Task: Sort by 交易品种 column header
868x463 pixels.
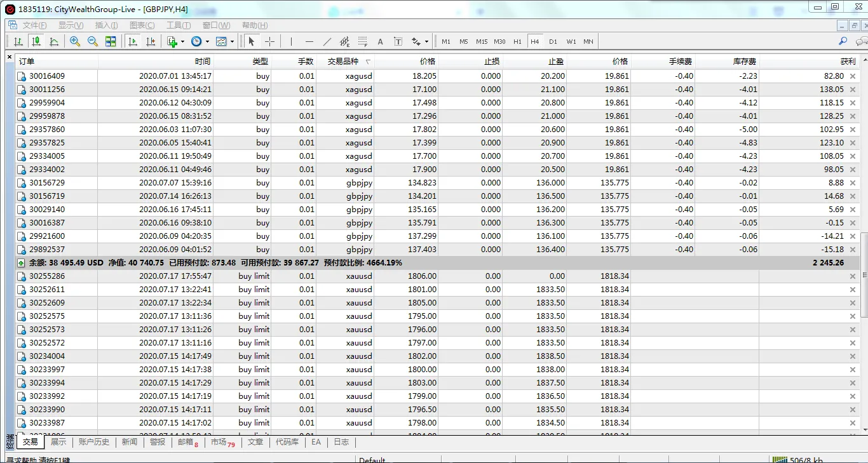Action: pyautogui.click(x=346, y=62)
